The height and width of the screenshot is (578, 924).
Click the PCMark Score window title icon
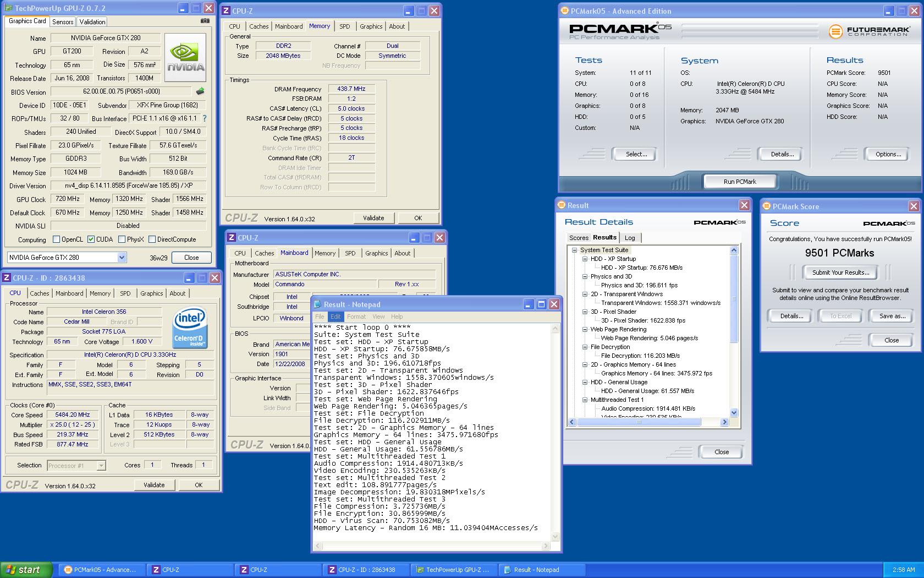767,206
